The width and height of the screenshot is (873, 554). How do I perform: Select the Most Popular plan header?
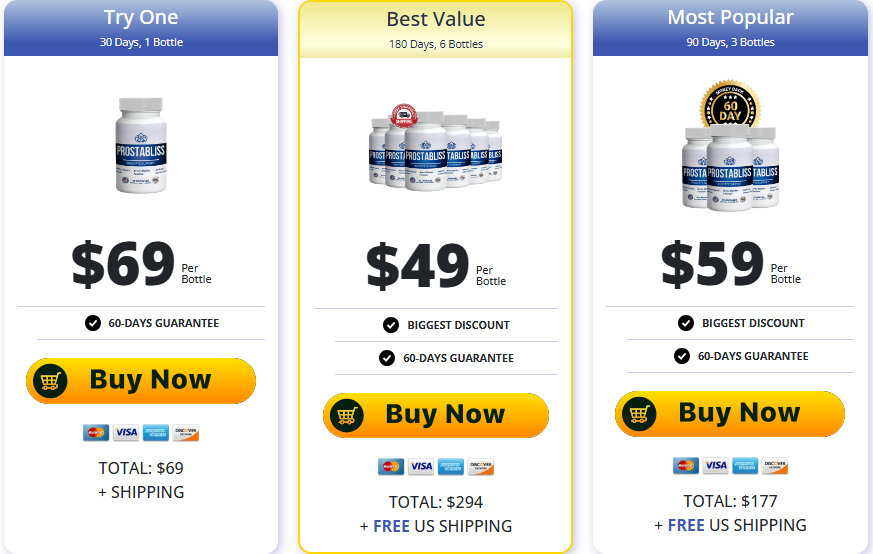730,28
